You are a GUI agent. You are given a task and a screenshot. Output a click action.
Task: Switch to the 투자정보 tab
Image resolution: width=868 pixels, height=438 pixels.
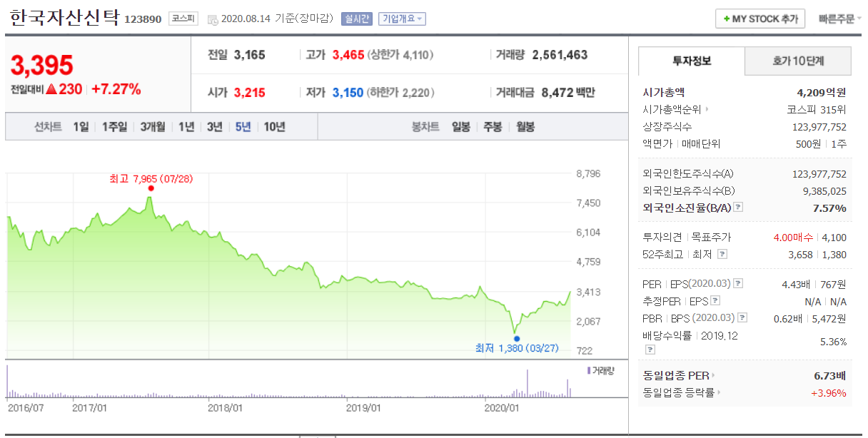tap(691, 61)
